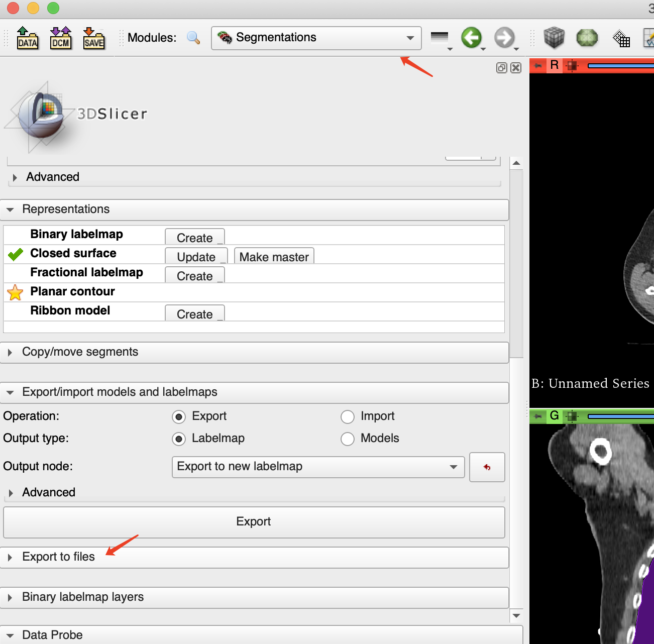Click the 3D cube toolbar icon
The image size is (654, 644).
pyautogui.click(x=554, y=38)
